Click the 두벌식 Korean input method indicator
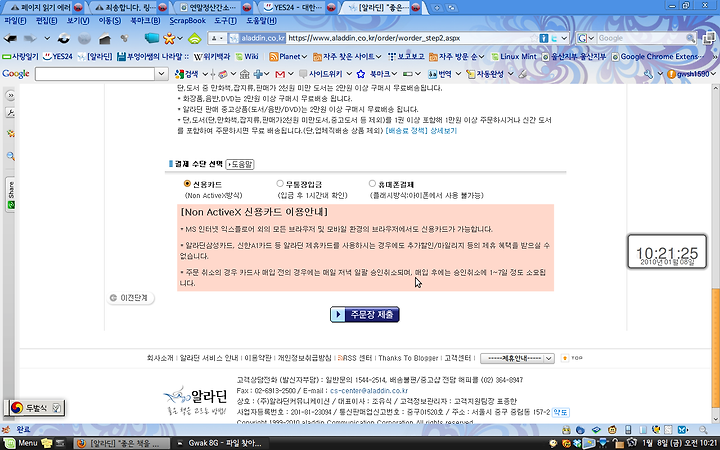This screenshot has width=720, height=450. [35, 408]
